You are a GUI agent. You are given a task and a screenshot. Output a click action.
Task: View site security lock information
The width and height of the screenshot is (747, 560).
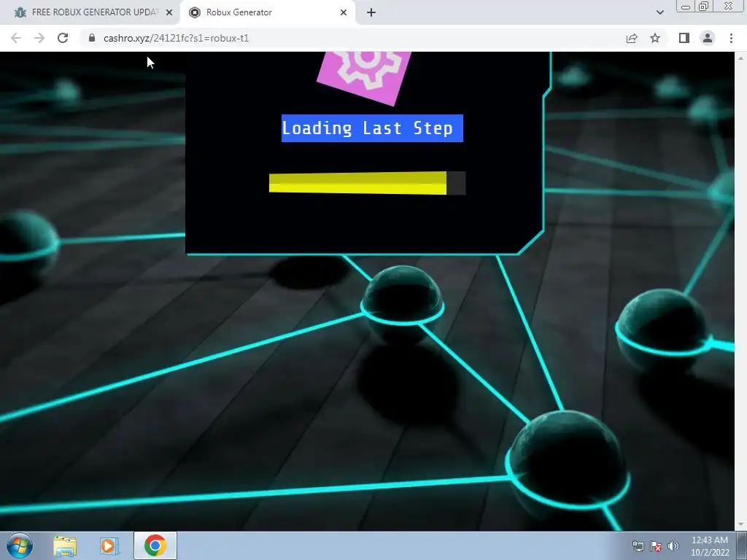coord(92,38)
